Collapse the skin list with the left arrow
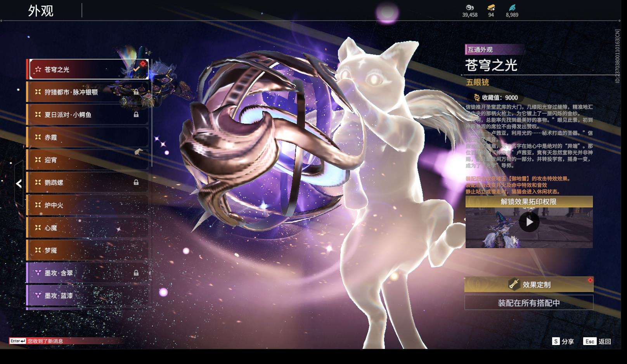This screenshot has width=627, height=364. 19,183
